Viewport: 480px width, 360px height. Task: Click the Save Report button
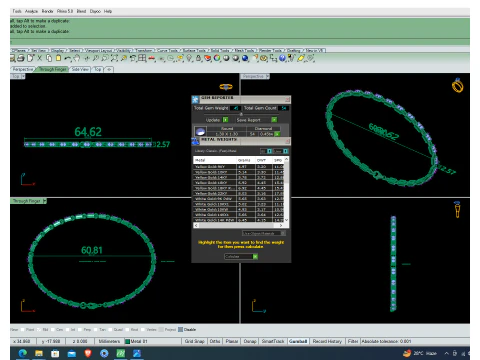(x=257, y=120)
